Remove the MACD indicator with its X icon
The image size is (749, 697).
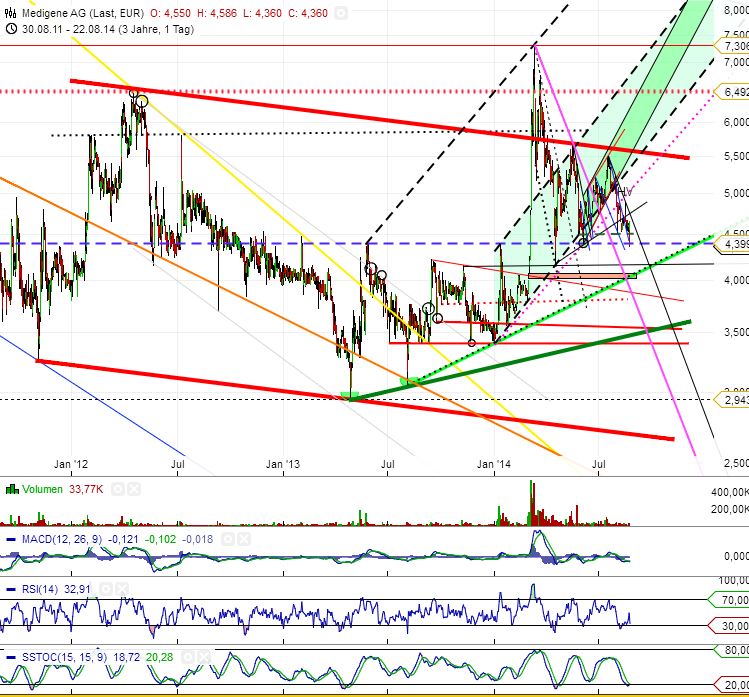tap(244, 539)
